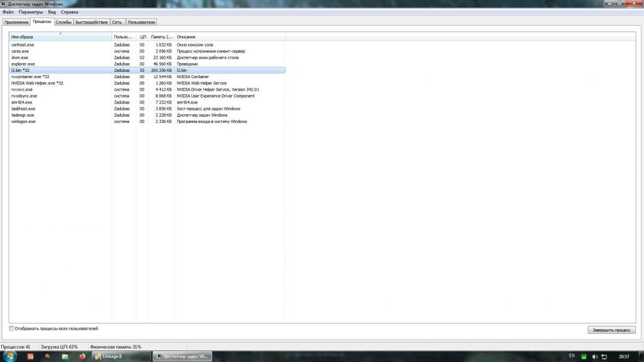Launch Firefox from the taskbar

click(82, 356)
